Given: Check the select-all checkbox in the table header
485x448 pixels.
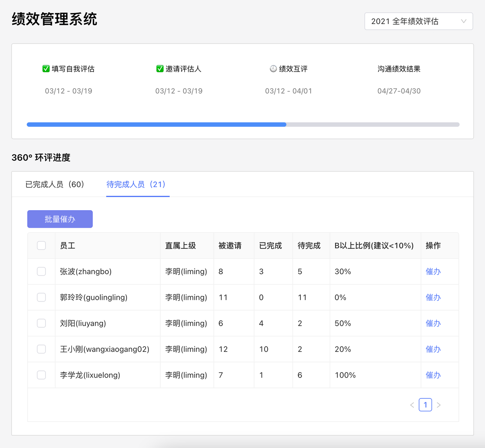Looking at the screenshot, I should coord(41,245).
